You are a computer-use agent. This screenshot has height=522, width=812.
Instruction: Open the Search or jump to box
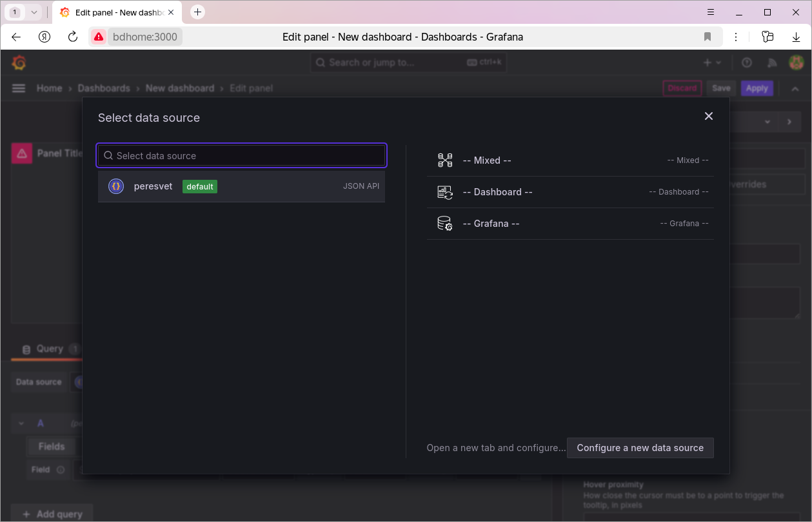(x=409, y=63)
